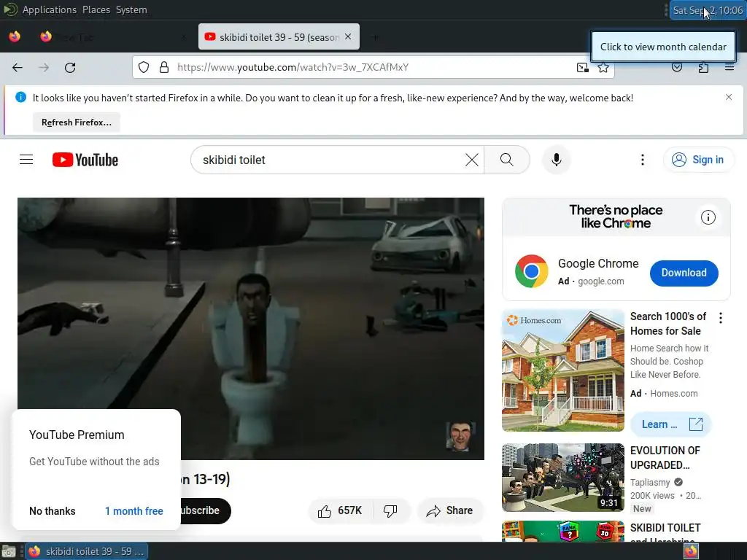The image size is (747, 560).
Task: Toggle picture-in-picture icon in the address bar
Action: click(x=582, y=67)
